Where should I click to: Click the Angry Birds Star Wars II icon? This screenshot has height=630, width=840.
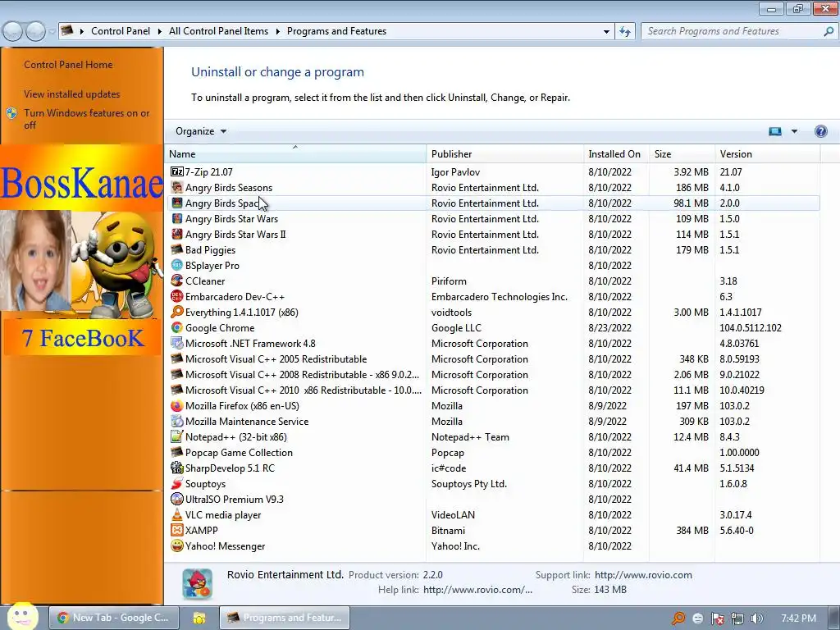(177, 234)
